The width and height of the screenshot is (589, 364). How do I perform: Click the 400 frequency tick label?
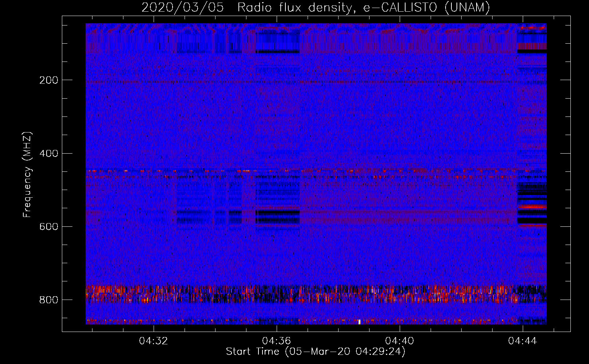coord(49,153)
